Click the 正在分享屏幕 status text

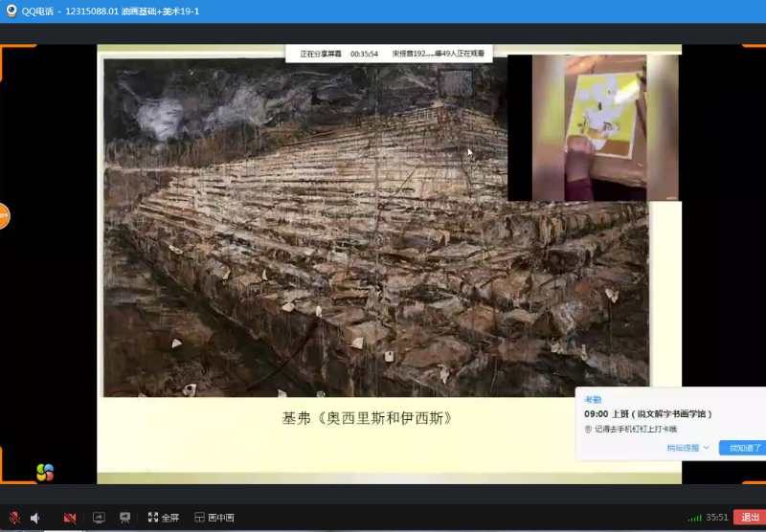(321, 54)
